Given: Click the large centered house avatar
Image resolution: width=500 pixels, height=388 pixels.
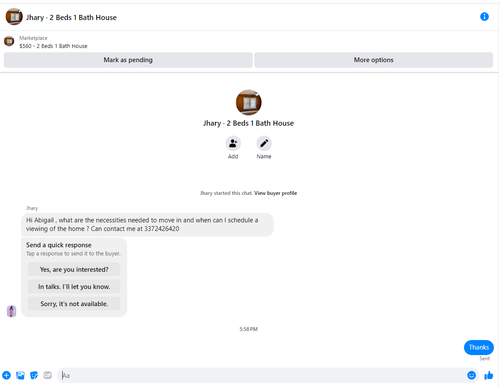Looking at the screenshot, I should click(249, 102).
